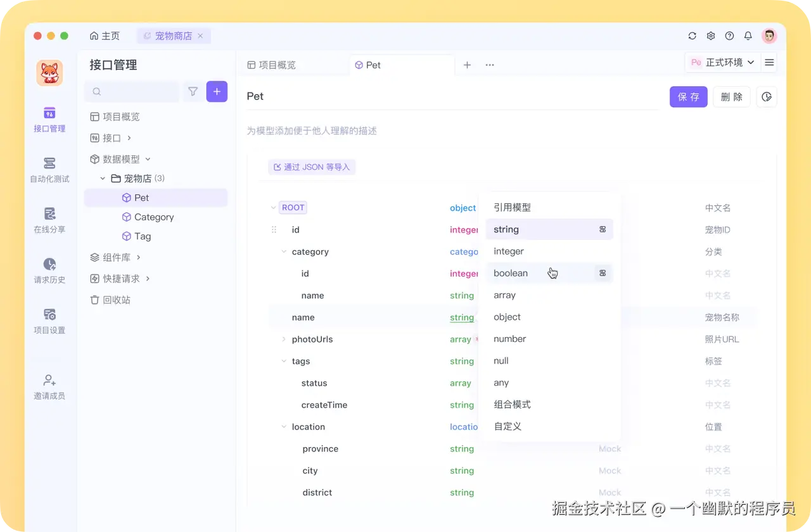Open the change history clock icon next to 删除
811x532 pixels.
pos(767,96)
